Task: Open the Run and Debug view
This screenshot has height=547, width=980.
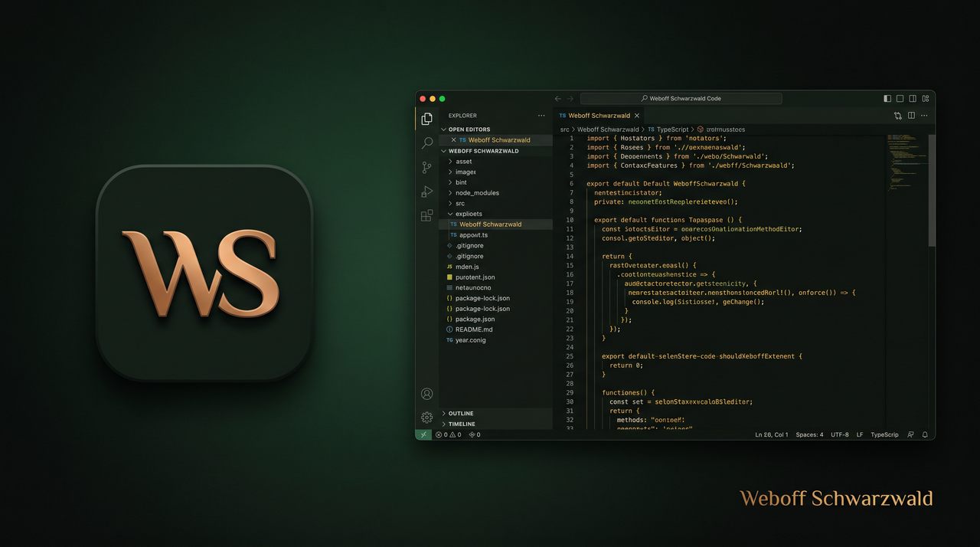Action: click(427, 192)
